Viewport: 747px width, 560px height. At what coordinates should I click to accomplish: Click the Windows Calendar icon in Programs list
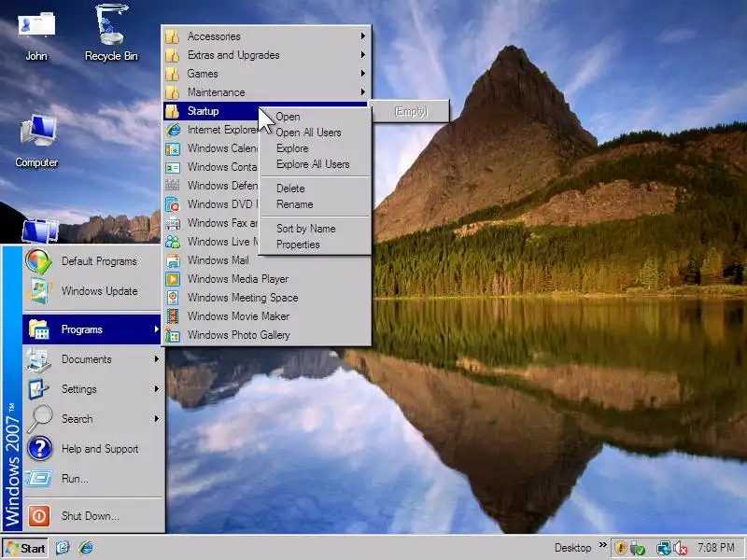173,148
